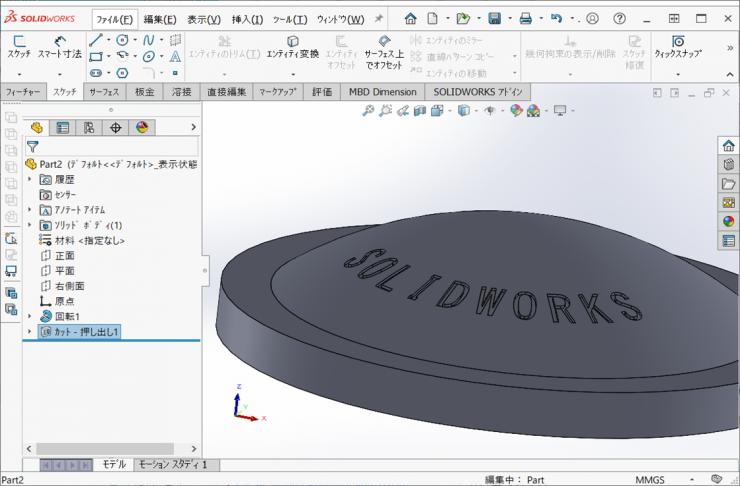Open the Design Library task pane tab
Image resolution: width=740 pixels, height=486 pixels.
[729, 164]
